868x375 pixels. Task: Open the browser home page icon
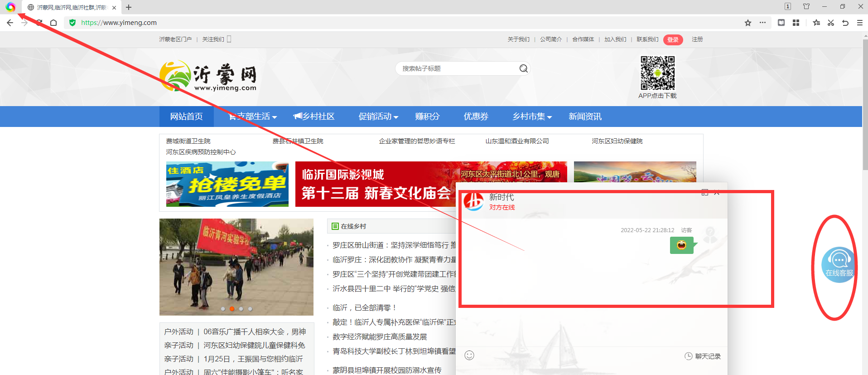(x=53, y=23)
